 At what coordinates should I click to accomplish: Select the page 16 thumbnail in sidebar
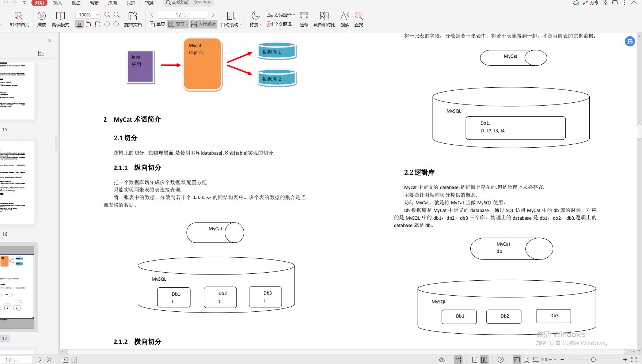(x=17, y=183)
